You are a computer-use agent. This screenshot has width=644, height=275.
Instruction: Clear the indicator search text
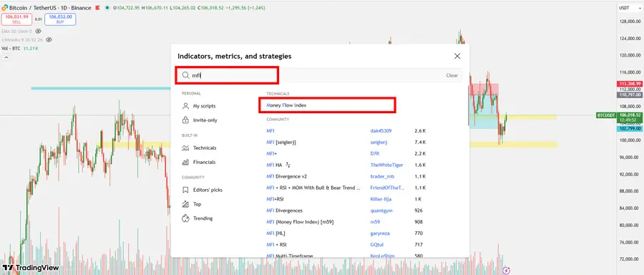[x=452, y=75]
